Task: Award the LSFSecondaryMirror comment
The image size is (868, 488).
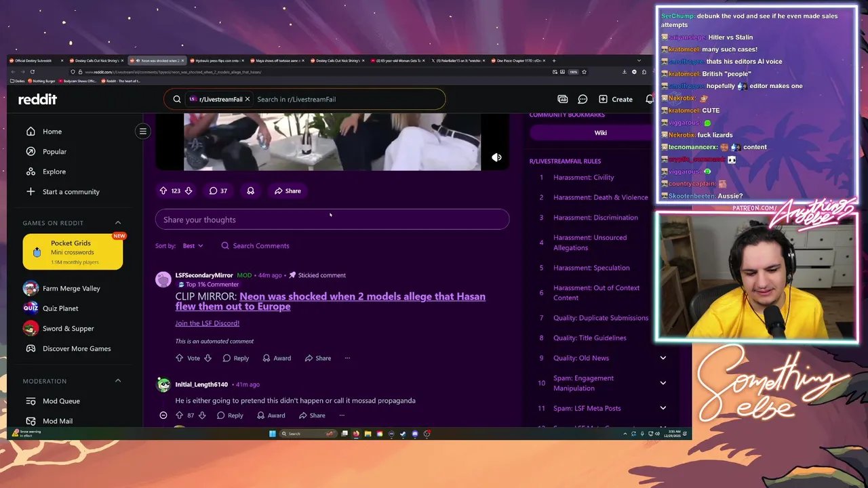Action: point(277,358)
